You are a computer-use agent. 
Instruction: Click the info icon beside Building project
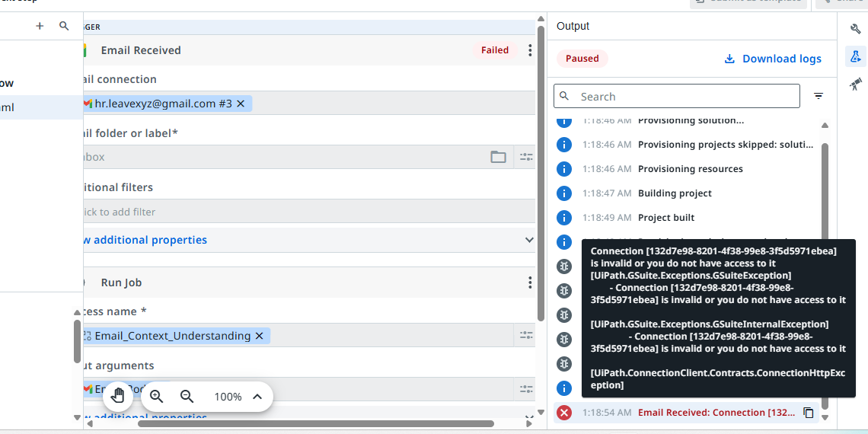click(563, 193)
